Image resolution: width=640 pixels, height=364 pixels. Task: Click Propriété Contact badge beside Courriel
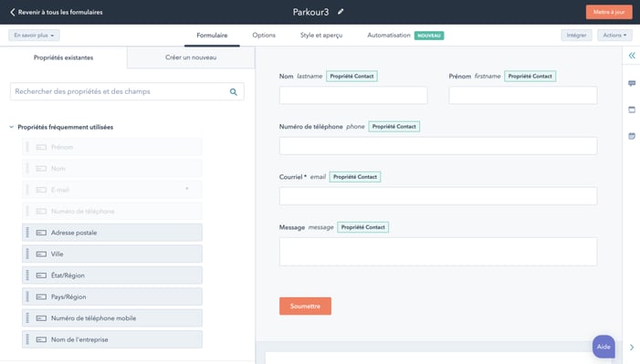[355, 177]
